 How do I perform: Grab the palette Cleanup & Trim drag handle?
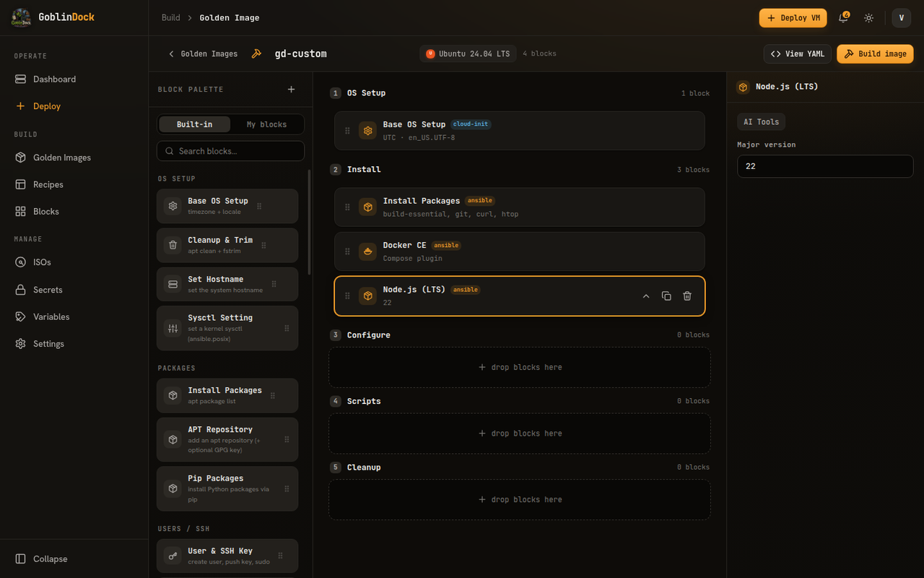coord(263,246)
